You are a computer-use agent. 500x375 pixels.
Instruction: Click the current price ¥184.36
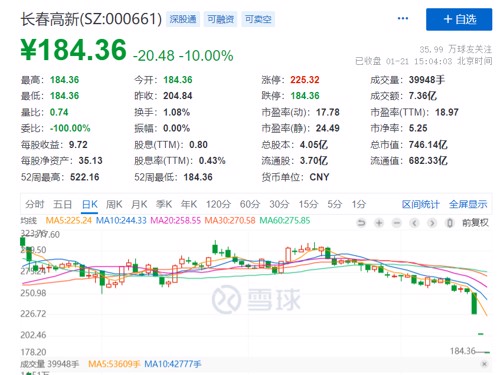[74, 50]
